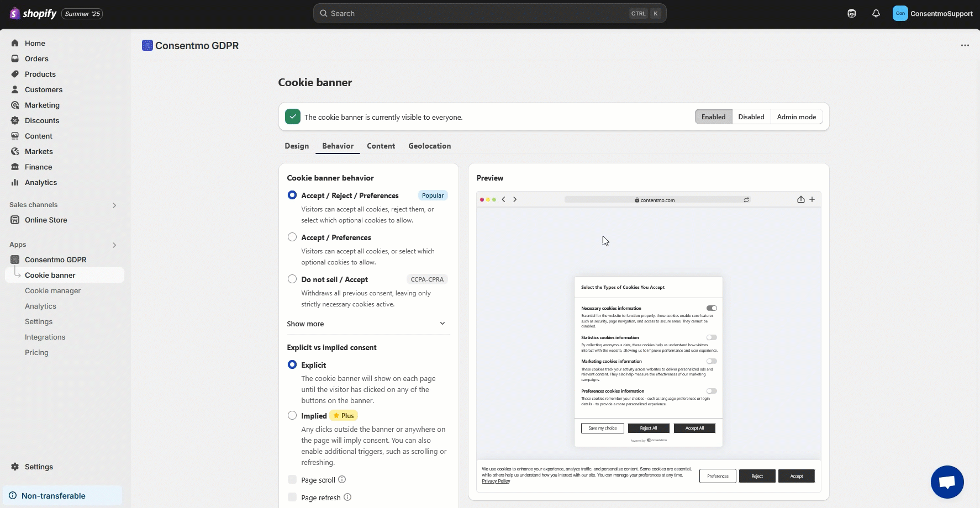Click the Analytics bar chart icon
980x508 pixels.
pos(15,182)
